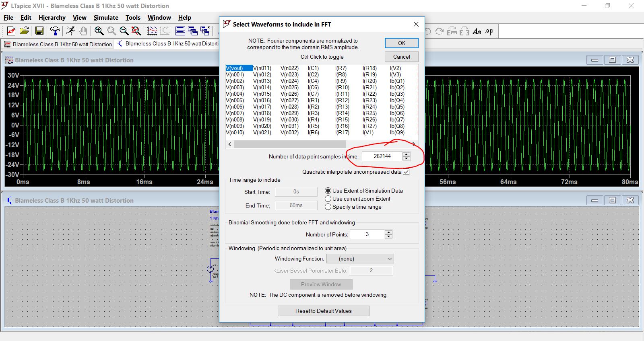The image size is (644, 341).
Task: Start simulation with the running man icon
Action: pos(70,31)
